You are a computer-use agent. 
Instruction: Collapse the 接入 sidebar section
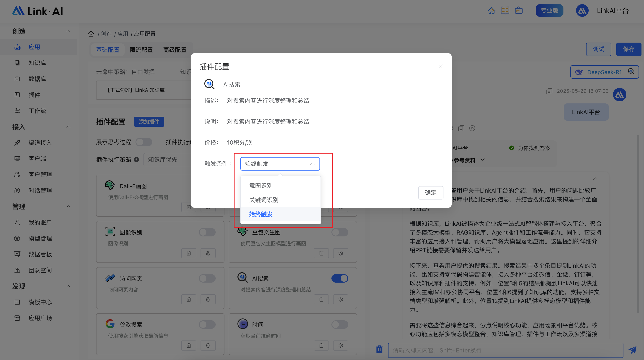[x=68, y=127]
